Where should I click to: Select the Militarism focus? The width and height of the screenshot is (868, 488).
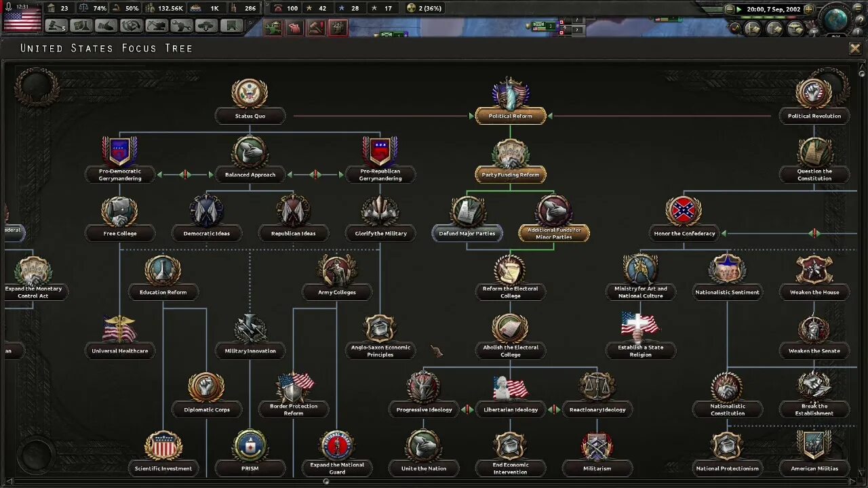coord(597,468)
